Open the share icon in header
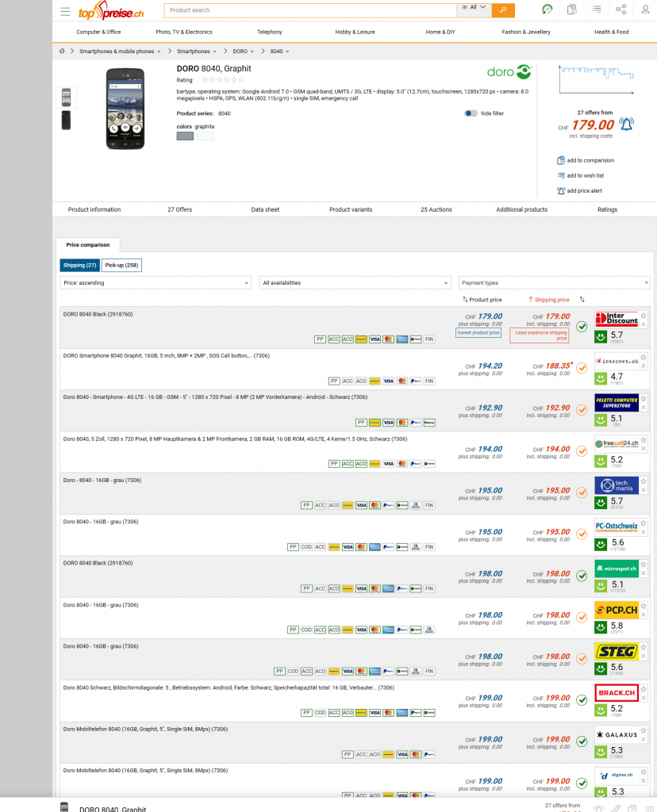Viewport: 657px width, 812px height. coord(620,10)
